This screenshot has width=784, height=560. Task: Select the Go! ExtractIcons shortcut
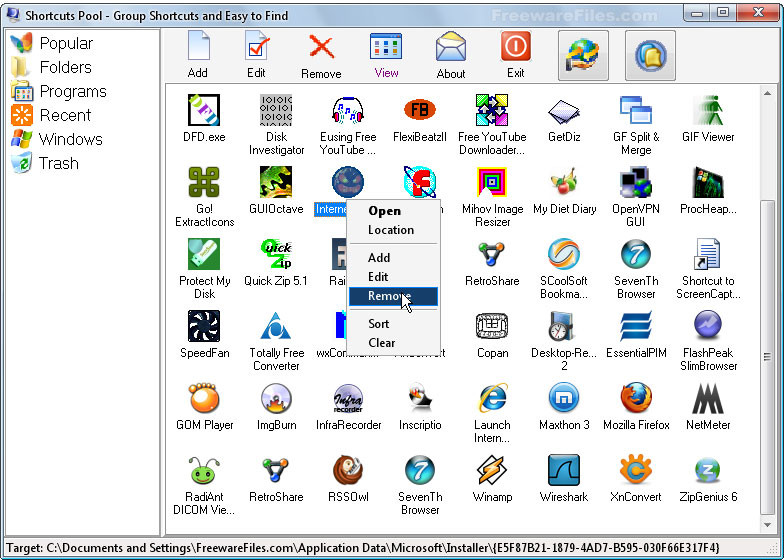(x=204, y=197)
